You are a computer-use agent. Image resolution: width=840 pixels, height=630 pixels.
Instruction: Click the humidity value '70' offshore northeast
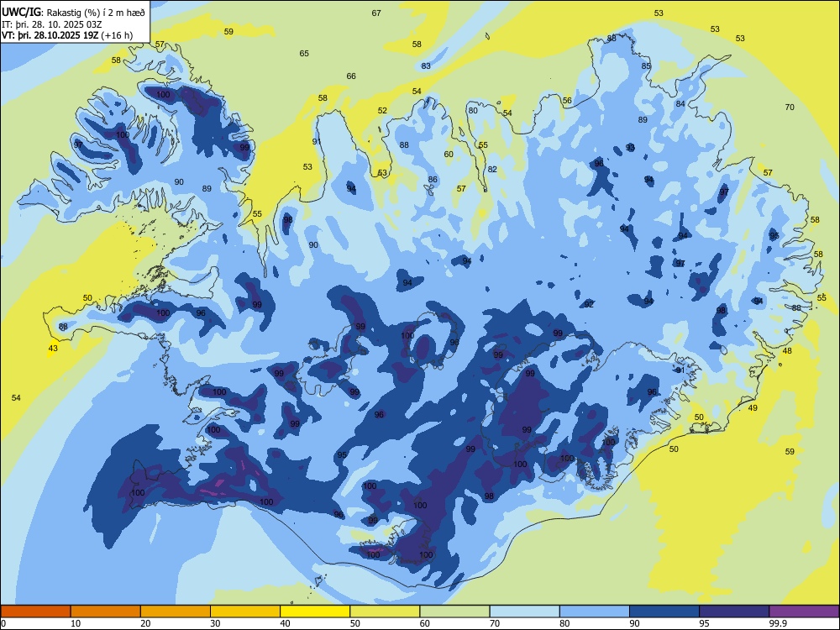(x=790, y=108)
